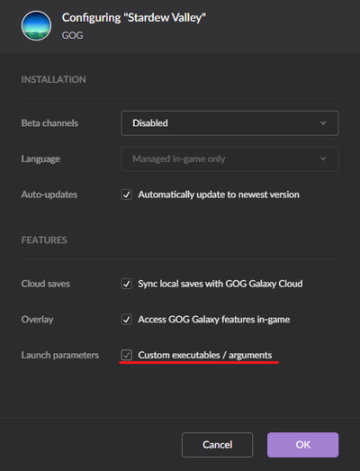Toggle Sync local saves checkbox

(x=126, y=284)
